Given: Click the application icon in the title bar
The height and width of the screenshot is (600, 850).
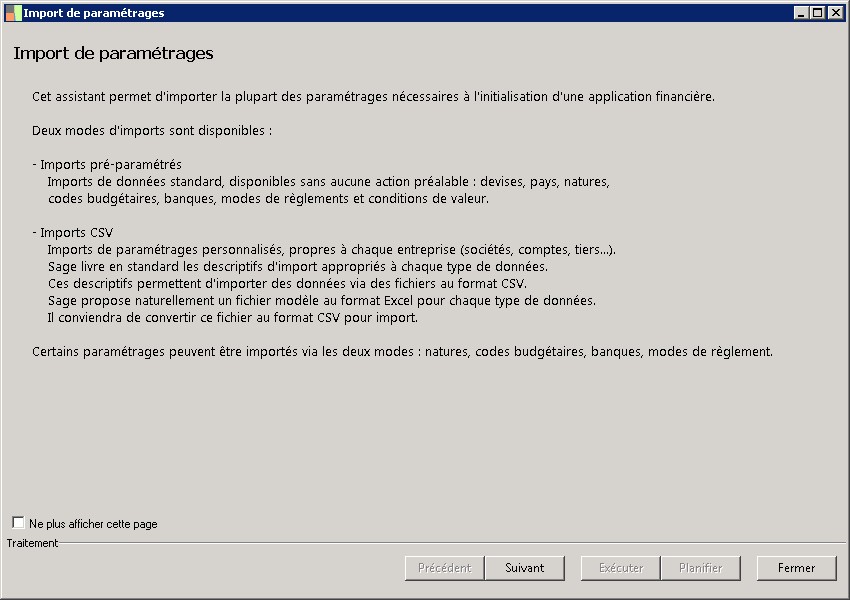Looking at the screenshot, I should click(x=12, y=12).
